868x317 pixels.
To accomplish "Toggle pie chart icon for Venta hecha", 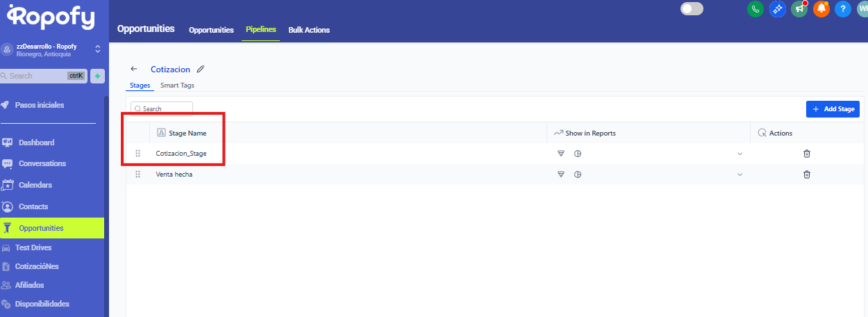I will (578, 174).
